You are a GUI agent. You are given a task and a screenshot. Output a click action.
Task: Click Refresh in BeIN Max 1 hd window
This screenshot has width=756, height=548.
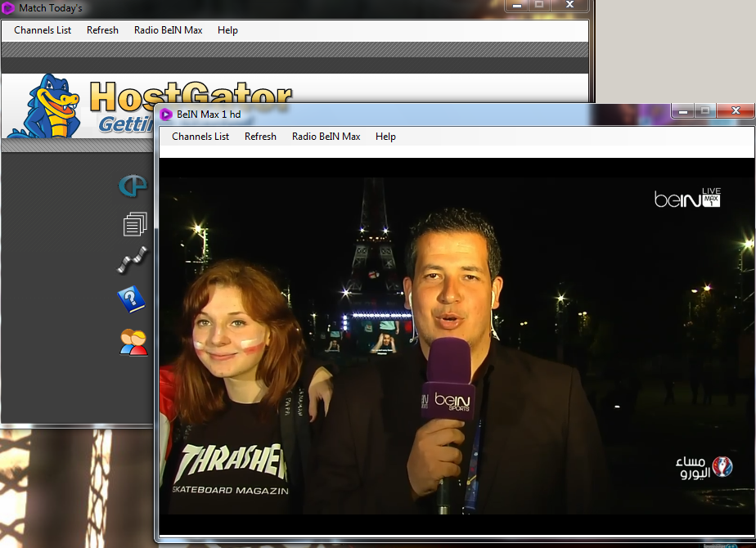(x=260, y=137)
